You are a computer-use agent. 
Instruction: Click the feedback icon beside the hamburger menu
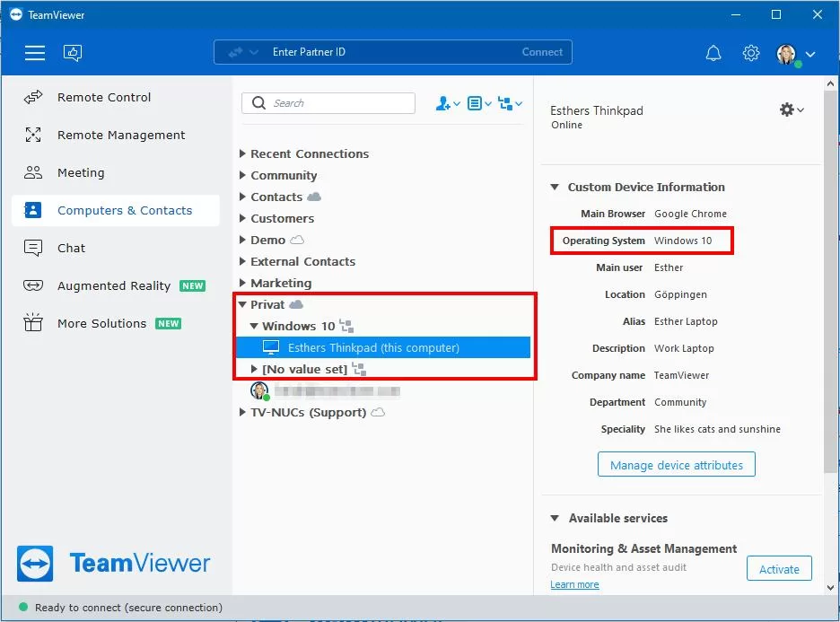[x=73, y=53]
